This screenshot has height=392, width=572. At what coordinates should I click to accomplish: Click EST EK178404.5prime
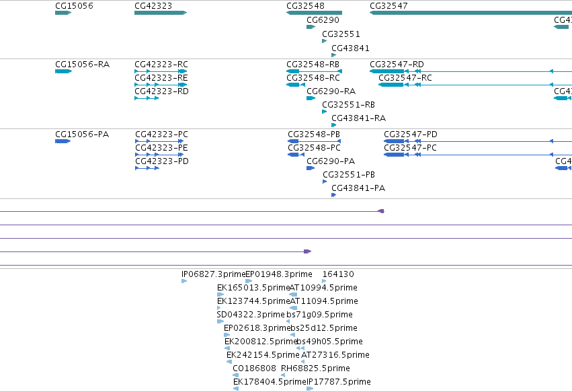coord(270,382)
